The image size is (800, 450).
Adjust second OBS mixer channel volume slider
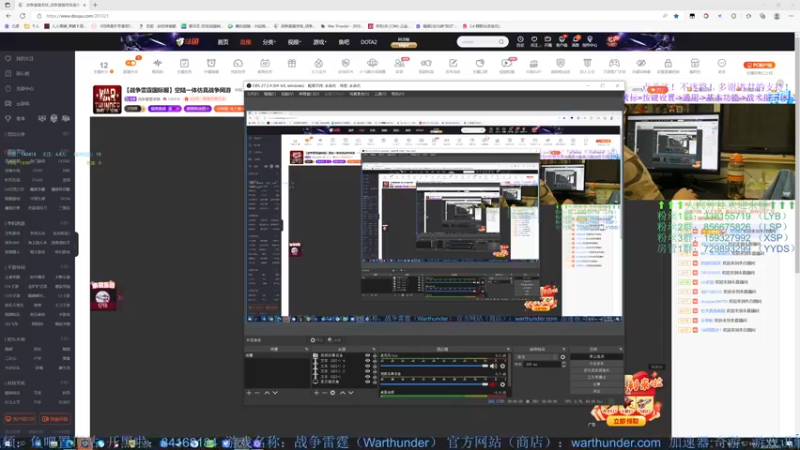point(434,384)
